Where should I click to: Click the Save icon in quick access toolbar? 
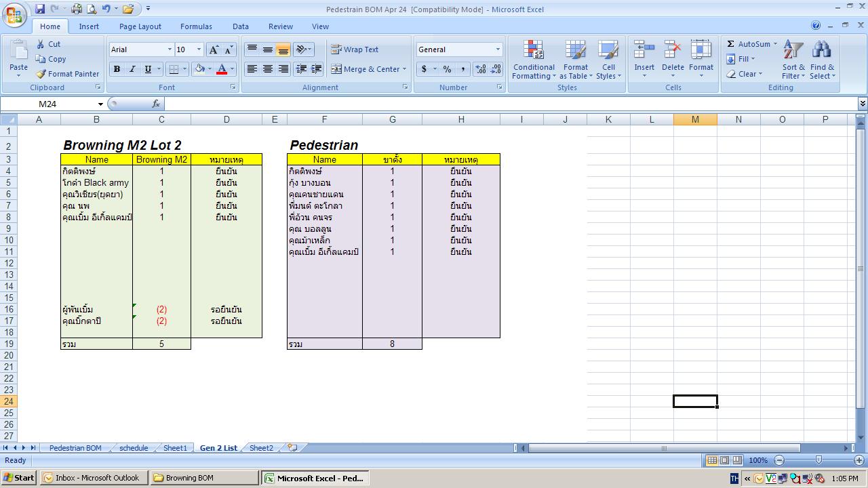coord(40,9)
